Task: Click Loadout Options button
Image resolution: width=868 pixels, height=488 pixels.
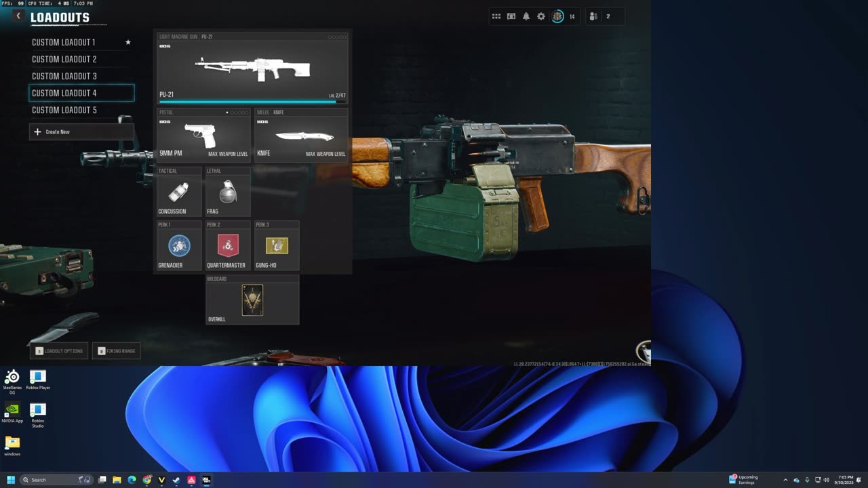Action: pos(59,350)
